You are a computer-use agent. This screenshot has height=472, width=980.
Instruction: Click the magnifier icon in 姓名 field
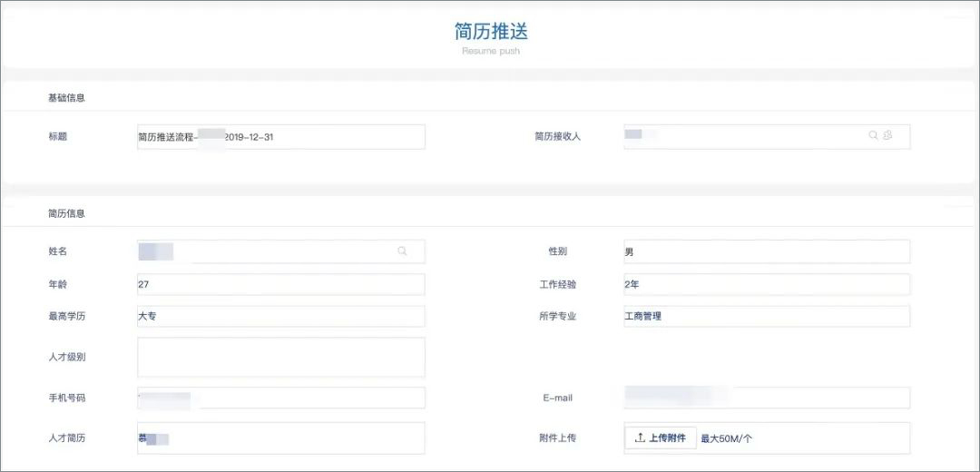402,251
